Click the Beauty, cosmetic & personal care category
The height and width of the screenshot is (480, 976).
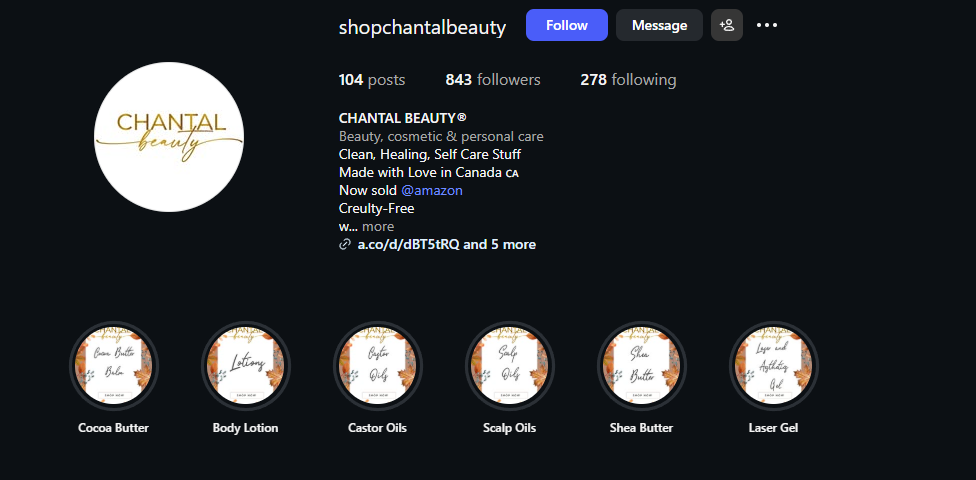[441, 136]
